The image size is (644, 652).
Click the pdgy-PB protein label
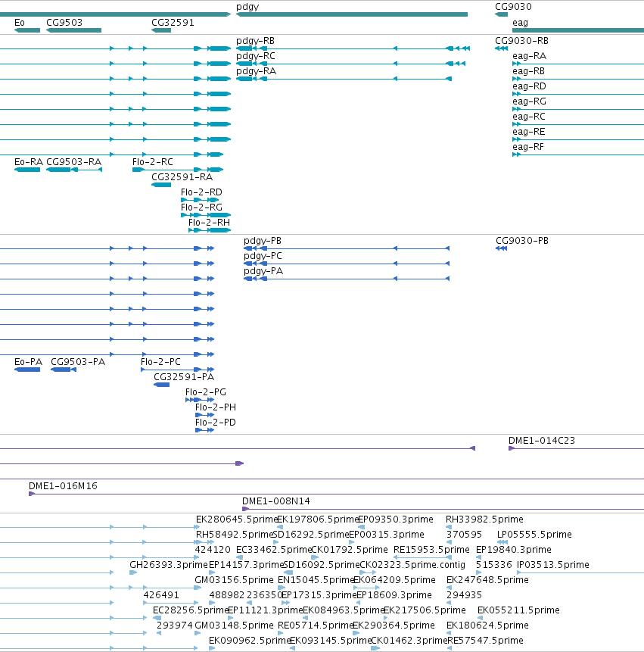coord(262,241)
